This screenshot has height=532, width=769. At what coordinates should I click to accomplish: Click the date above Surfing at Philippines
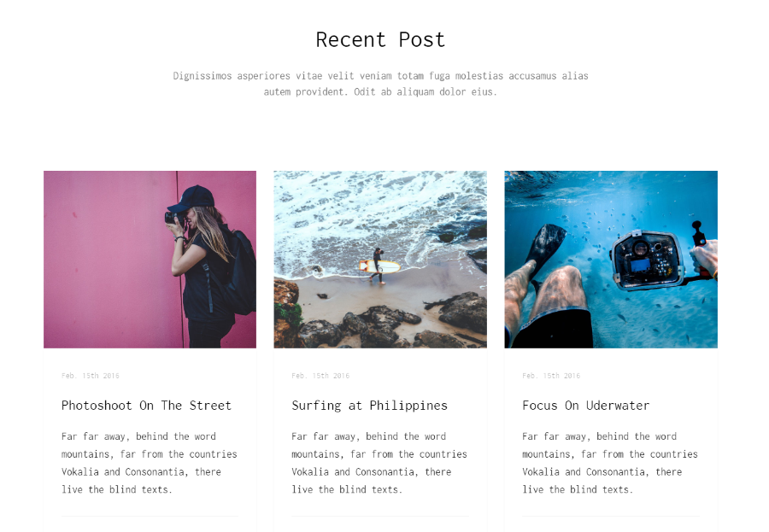320,376
